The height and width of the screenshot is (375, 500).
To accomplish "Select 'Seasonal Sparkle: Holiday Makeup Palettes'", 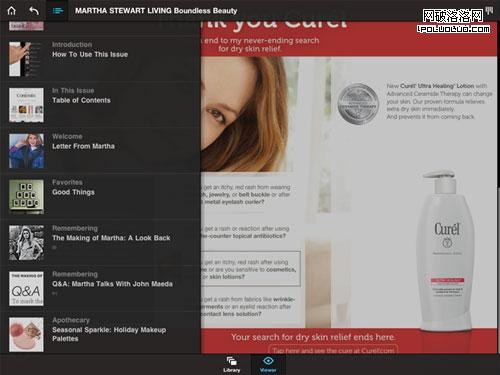I will click(x=109, y=334).
